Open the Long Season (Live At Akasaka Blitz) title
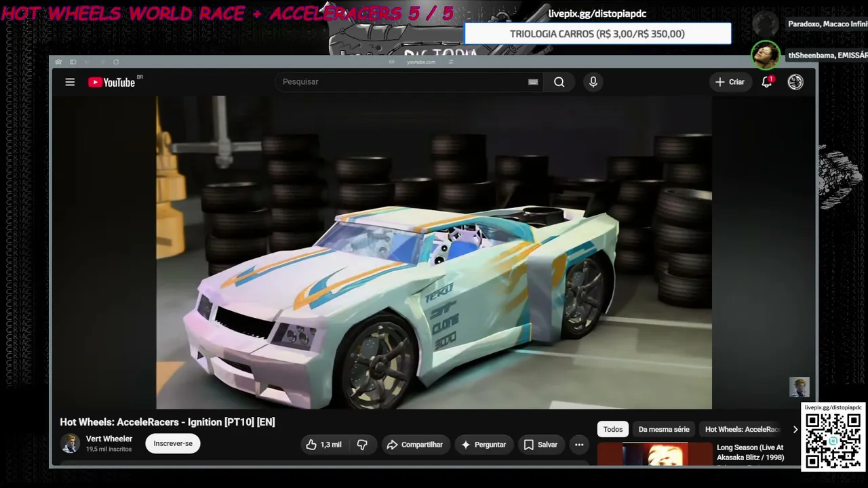 750,452
